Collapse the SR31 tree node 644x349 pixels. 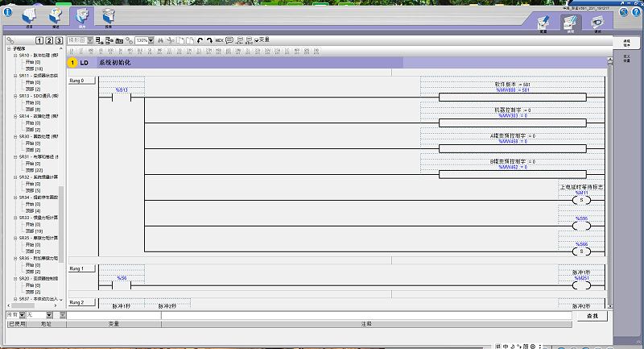pos(15,156)
